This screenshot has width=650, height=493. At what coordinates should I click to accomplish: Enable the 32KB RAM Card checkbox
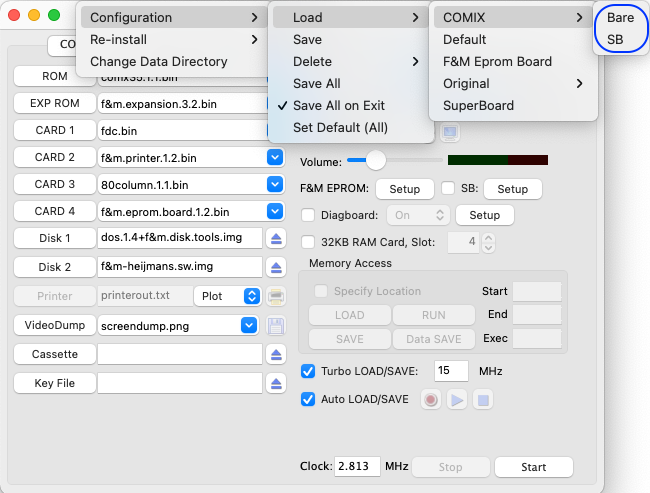(x=308, y=242)
